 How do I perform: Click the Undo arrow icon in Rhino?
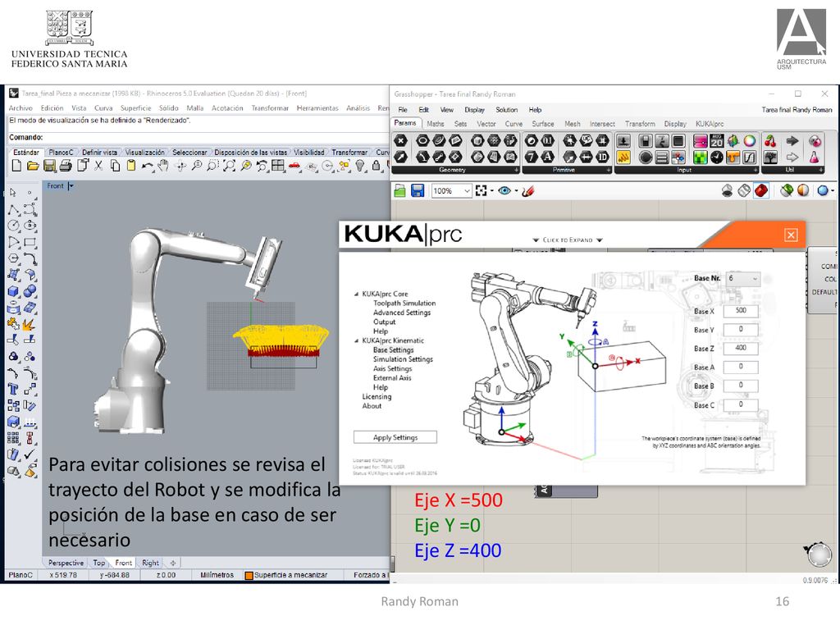pos(147,166)
